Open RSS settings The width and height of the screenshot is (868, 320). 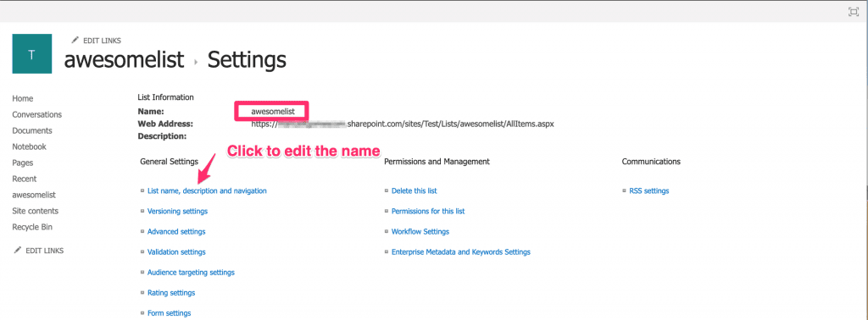coord(648,190)
